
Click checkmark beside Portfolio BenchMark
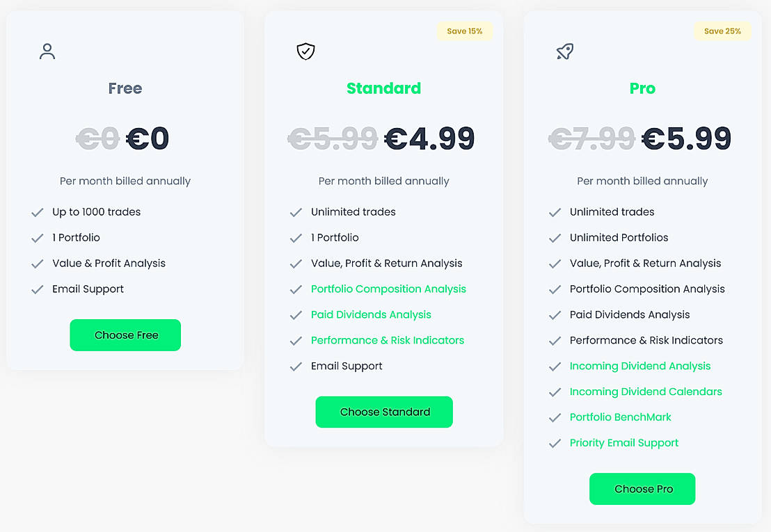tap(555, 418)
